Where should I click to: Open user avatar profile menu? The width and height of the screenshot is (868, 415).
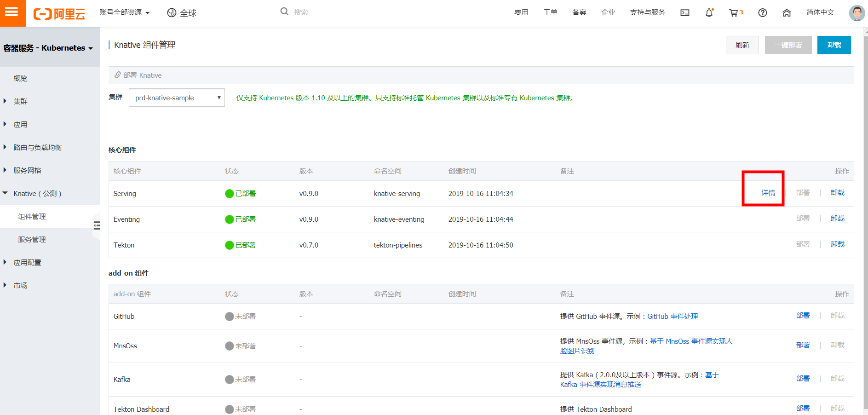pos(857,13)
